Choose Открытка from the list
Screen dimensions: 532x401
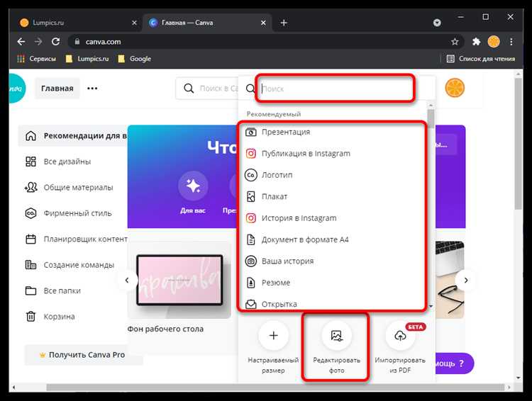(333, 304)
